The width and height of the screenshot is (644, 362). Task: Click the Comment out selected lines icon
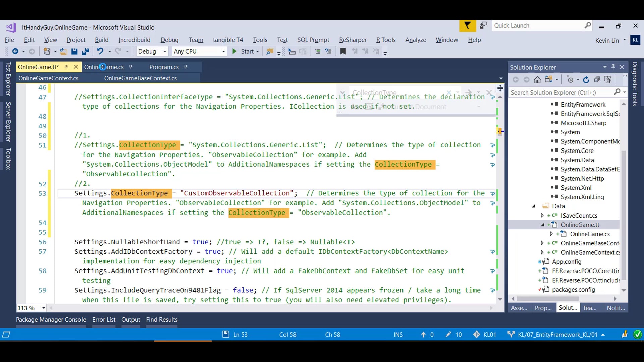(x=317, y=51)
